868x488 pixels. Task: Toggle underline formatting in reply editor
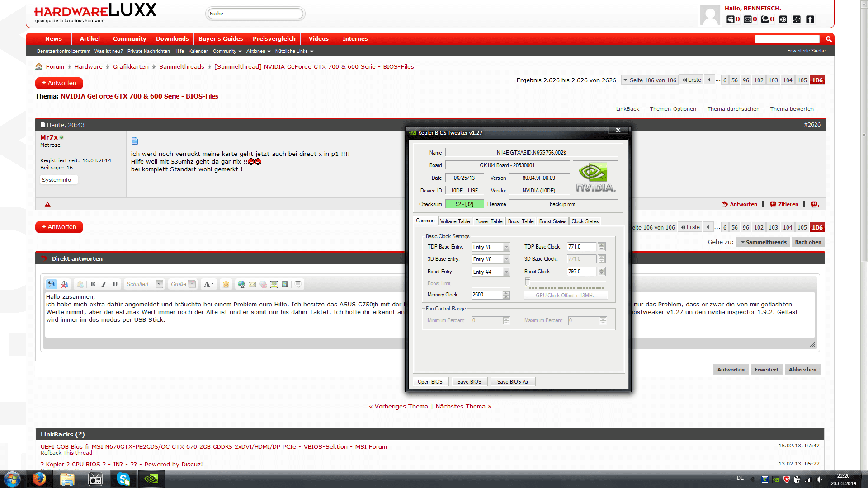(115, 284)
